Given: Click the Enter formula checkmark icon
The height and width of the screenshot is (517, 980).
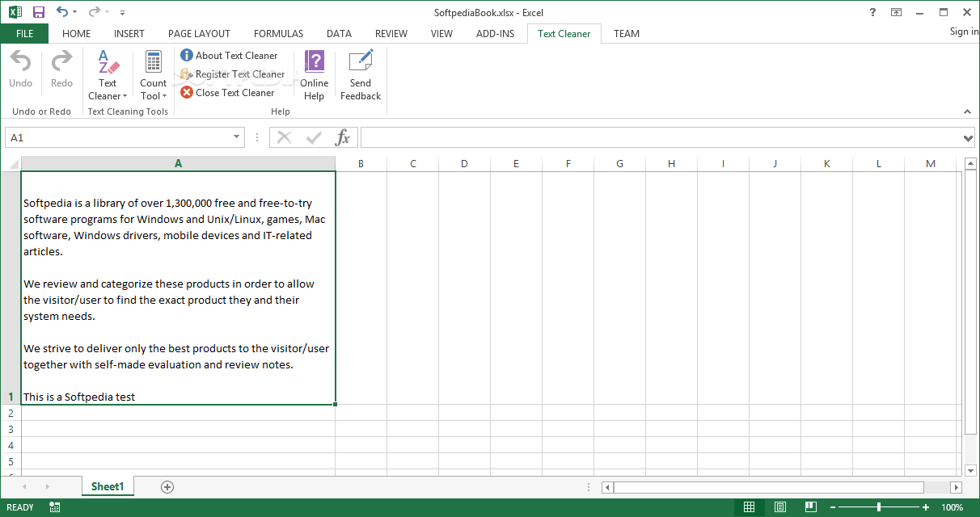Looking at the screenshot, I should [x=314, y=137].
